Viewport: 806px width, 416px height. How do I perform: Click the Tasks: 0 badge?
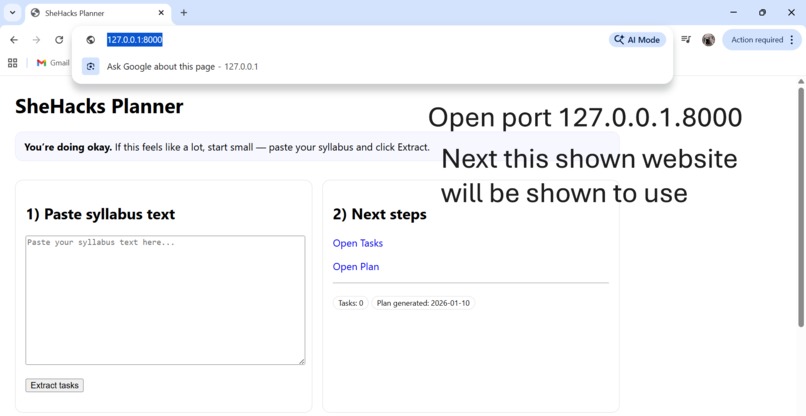click(x=351, y=303)
